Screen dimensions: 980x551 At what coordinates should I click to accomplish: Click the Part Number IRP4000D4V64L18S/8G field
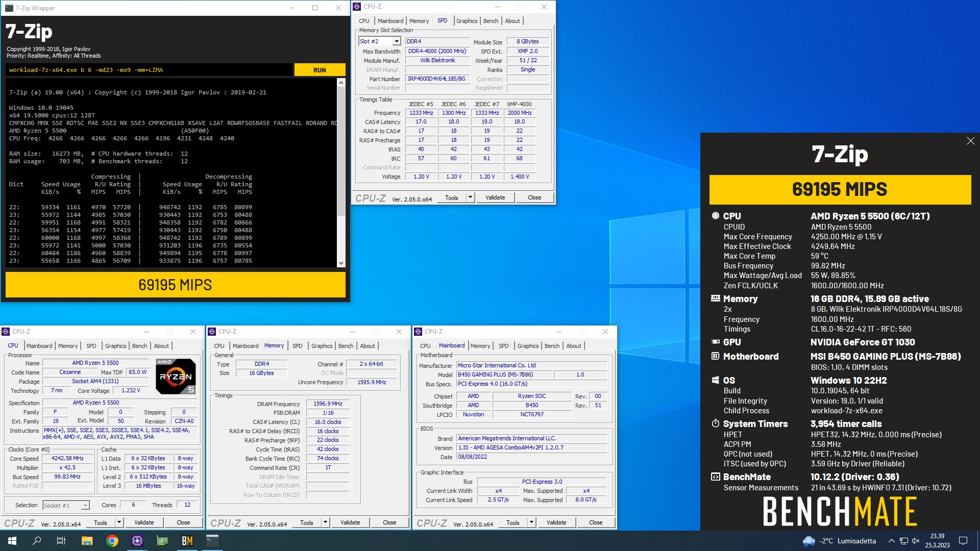[437, 79]
